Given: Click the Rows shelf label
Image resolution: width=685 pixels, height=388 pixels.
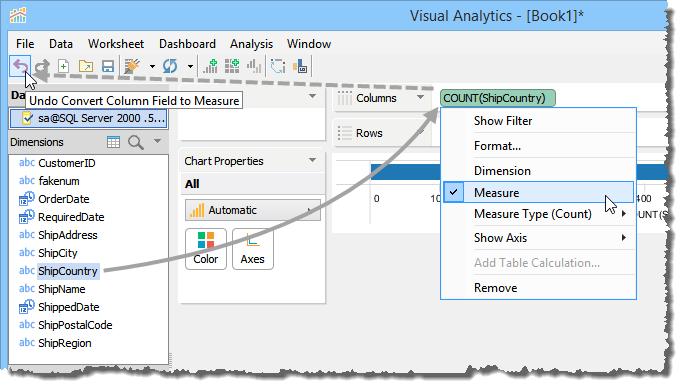Looking at the screenshot, I should 369,133.
